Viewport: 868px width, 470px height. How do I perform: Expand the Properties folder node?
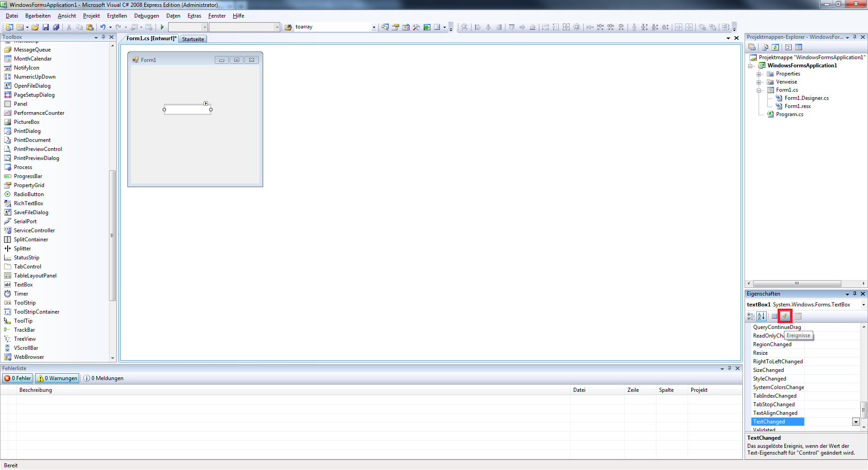click(x=759, y=74)
